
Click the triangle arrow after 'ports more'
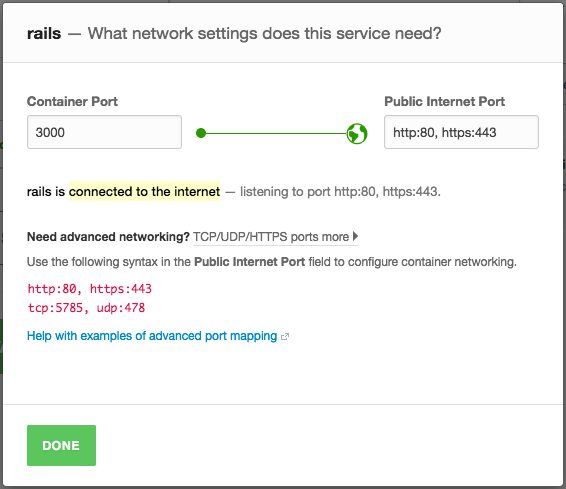click(x=356, y=236)
